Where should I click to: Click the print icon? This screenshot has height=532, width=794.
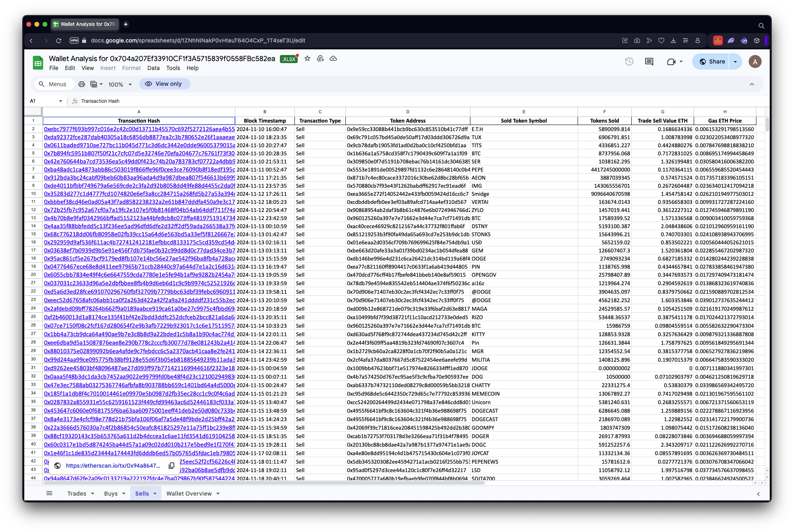point(82,84)
